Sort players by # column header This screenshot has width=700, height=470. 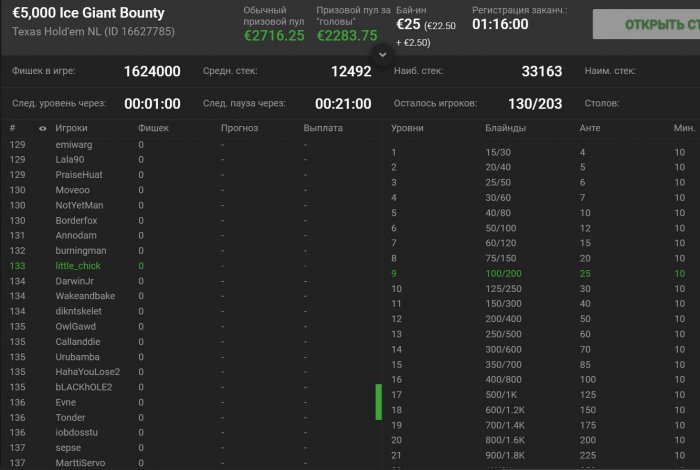pyautogui.click(x=12, y=128)
